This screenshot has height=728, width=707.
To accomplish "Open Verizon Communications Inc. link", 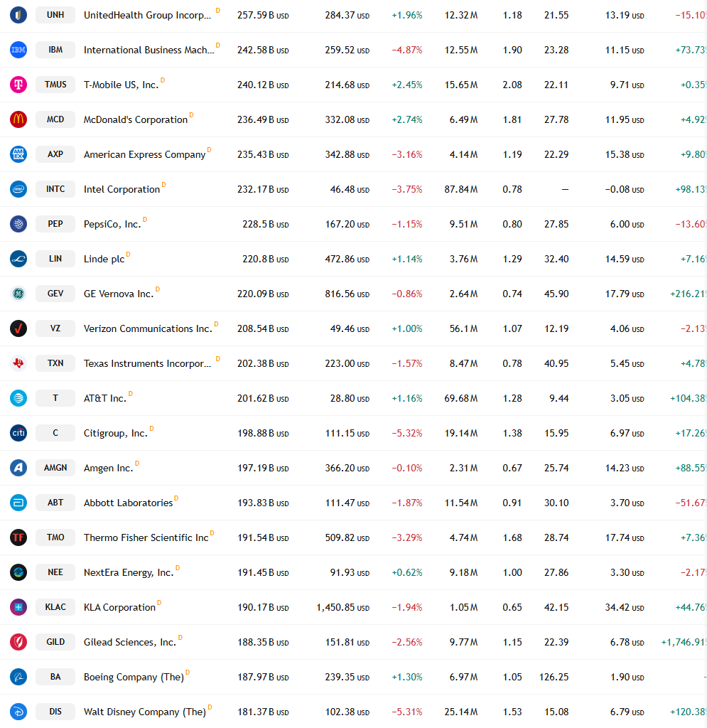I will (x=148, y=328).
